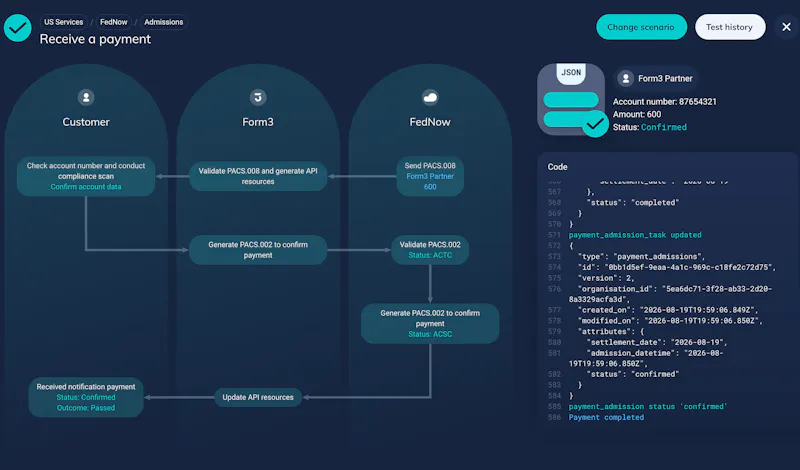Screen dimensions: 800x470
Task: Select the Form3 Partner chip
Action: pos(655,79)
